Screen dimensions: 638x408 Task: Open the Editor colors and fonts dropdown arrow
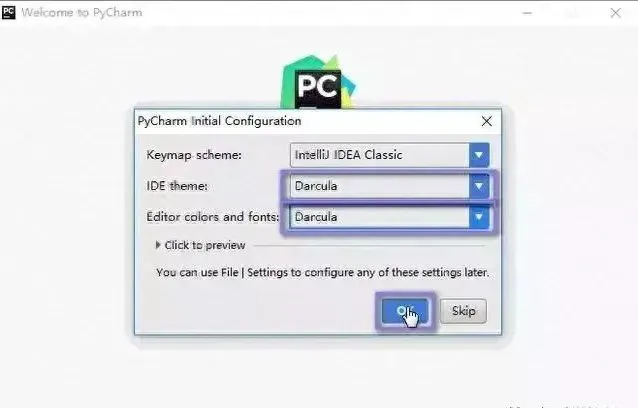479,217
